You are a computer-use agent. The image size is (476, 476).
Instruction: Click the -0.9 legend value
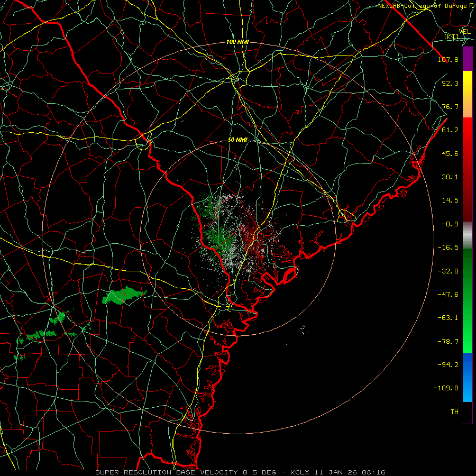pyautogui.click(x=450, y=224)
